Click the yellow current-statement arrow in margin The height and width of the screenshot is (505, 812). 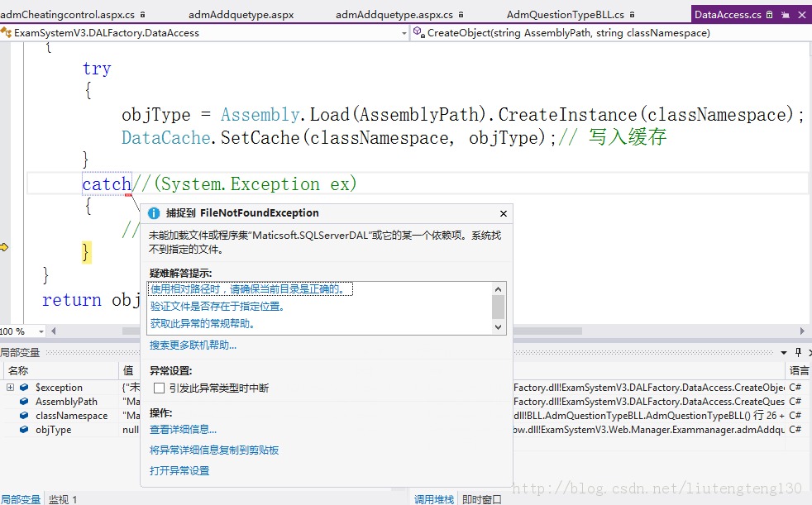[4, 247]
